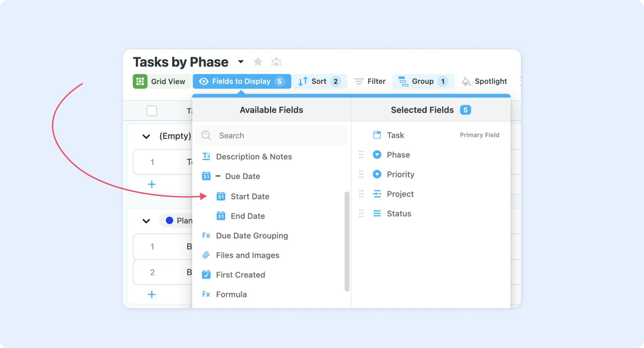Open the collaborators people icon
This screenshot has height=348, width=644.
[x=276, y=62]
